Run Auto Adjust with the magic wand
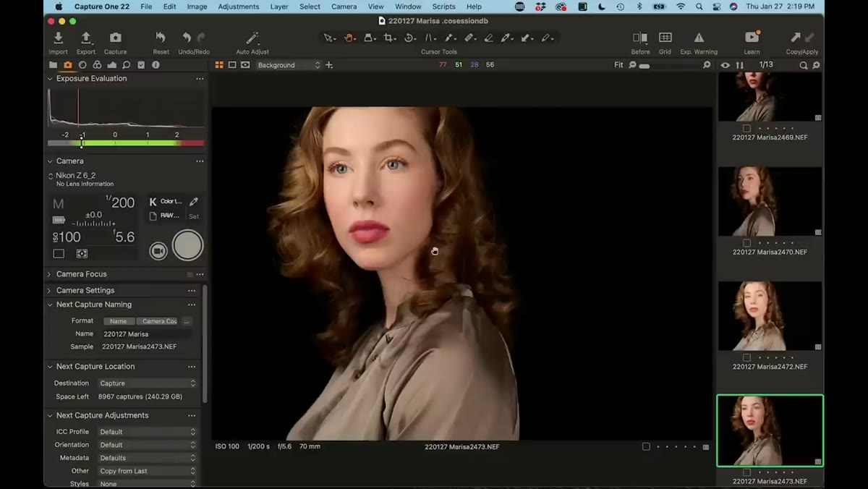 (x=252, y=38)
